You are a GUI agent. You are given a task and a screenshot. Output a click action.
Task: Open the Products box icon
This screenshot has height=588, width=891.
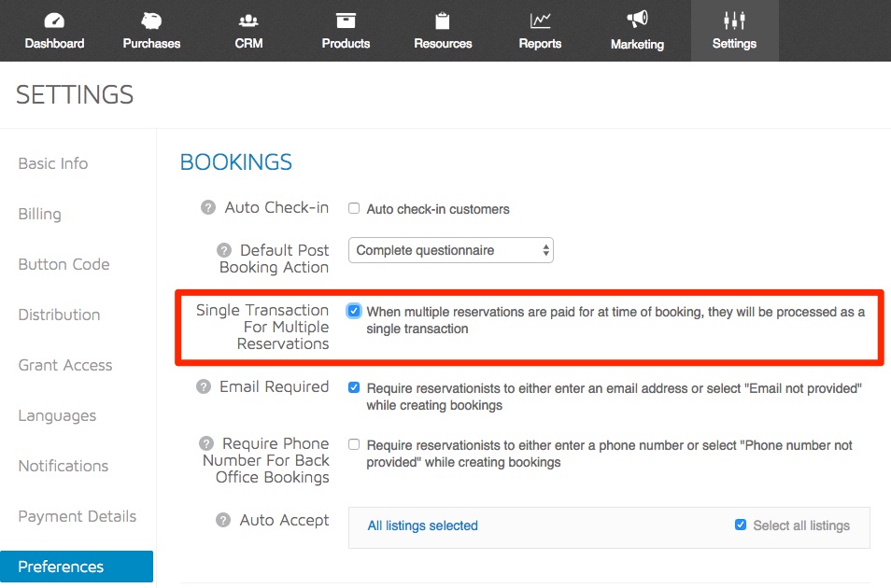pos(346,21)
